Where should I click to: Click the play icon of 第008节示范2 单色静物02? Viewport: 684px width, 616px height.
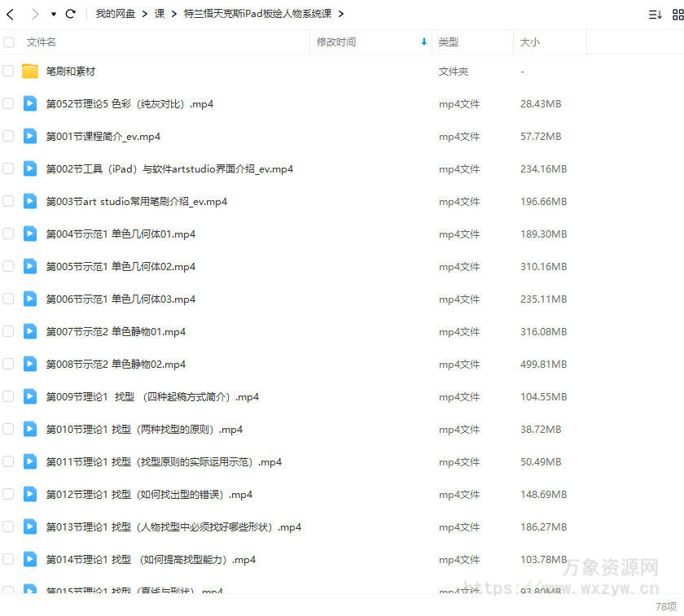coord(30,364)
